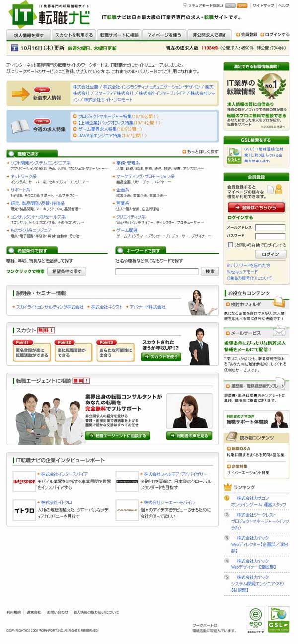
Task: Select コンサルタント・プリセールス系 category
Action: pyautogui.click(x=37, y=217)
